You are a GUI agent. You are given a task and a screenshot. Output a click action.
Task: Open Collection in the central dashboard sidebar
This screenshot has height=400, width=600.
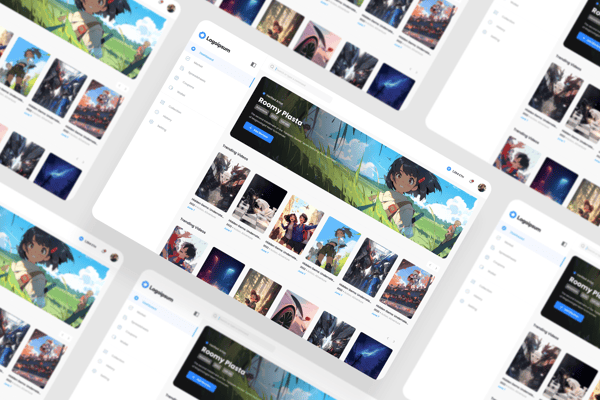click(x=175, y=110)
